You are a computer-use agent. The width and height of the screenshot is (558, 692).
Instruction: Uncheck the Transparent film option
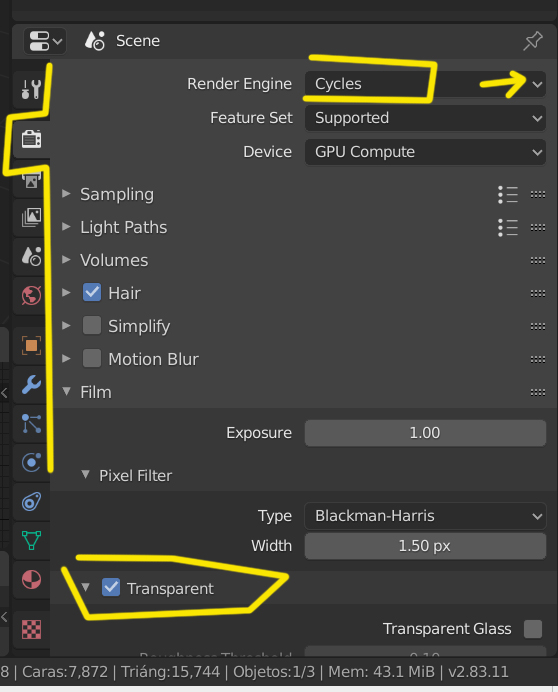click(x=111, y=587)
